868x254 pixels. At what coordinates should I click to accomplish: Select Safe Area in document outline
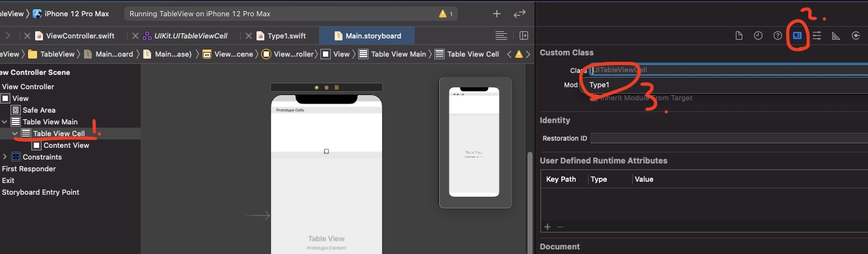(33, 110)
